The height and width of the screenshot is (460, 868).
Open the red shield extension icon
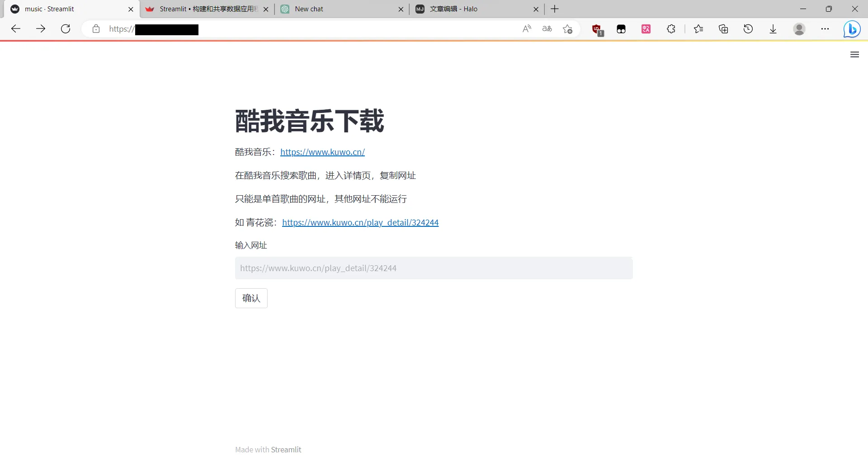tap(598, 29)
